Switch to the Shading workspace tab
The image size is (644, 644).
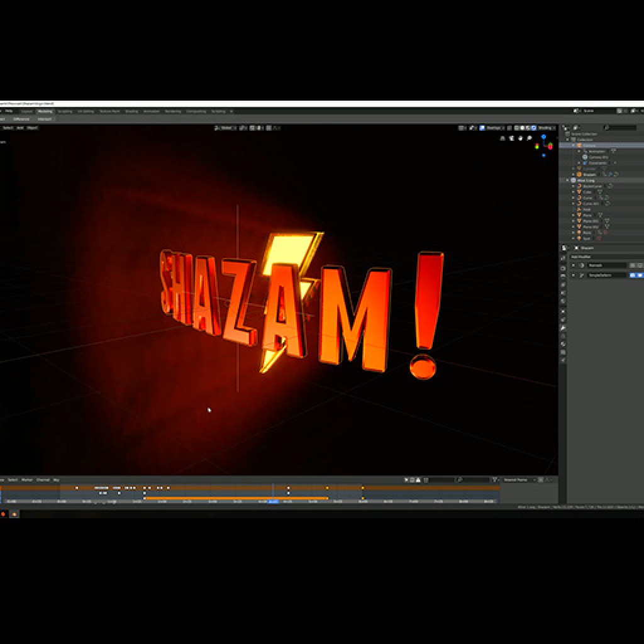(130, 111)
